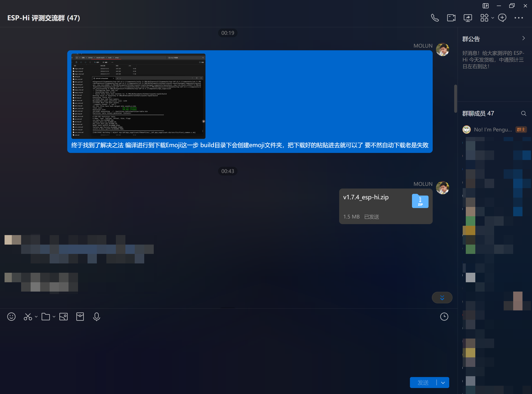Start a voice call in group
This screenshot has width=532, height=394.
435,18
